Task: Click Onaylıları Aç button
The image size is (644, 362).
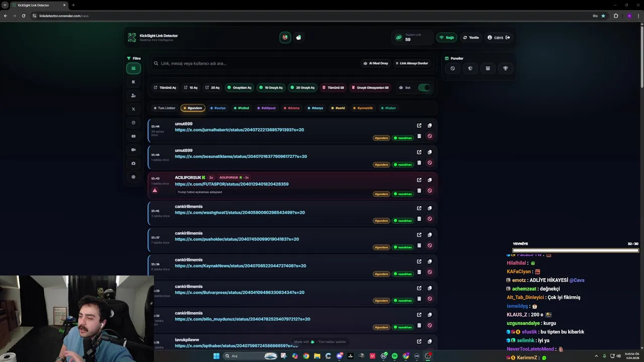Action: (x=239, y=87)
